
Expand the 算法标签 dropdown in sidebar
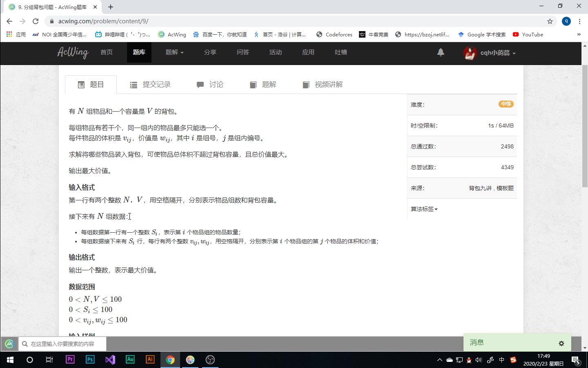[424, 209]
